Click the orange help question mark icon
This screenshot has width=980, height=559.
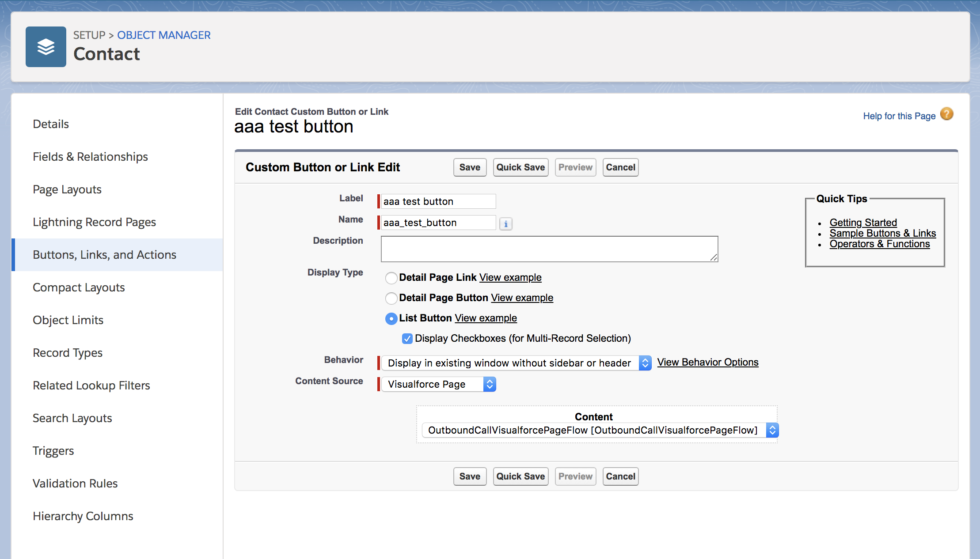coord(946,114)
